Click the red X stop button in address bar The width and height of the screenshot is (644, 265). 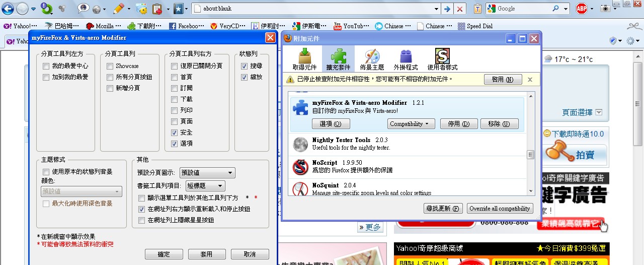tap(459, 9)
